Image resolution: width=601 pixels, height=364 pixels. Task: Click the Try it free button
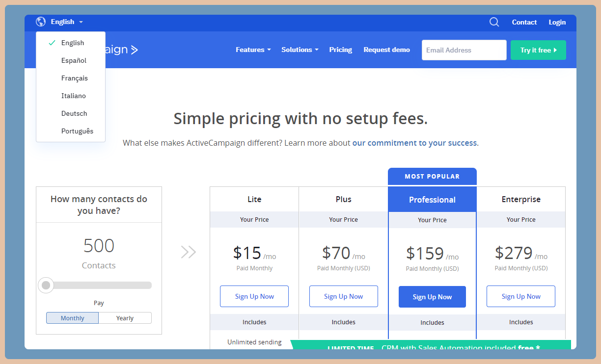tap(538, 50)
